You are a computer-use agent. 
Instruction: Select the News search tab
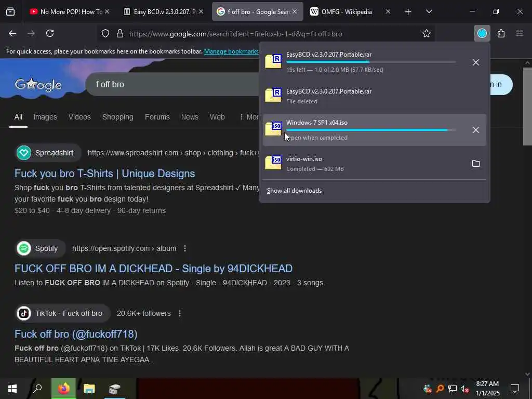190,117
